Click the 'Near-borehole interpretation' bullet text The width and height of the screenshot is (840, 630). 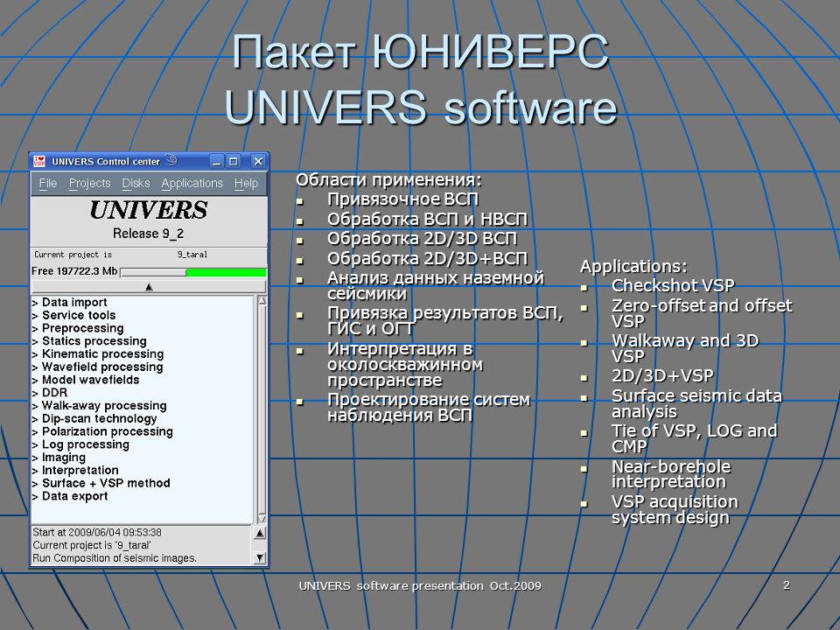pyautogui.click(x=671, y=474)
